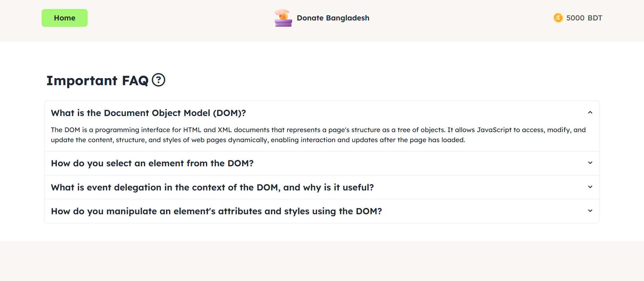The image size is (644, 281).
Task: Click the down chevron on the select element question
Action: coord(590,163)
